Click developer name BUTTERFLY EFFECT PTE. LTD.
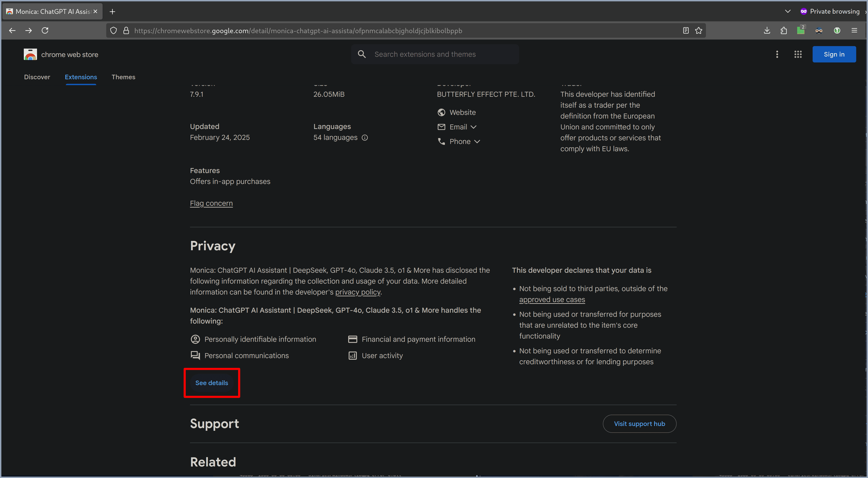 click(486, 94)
